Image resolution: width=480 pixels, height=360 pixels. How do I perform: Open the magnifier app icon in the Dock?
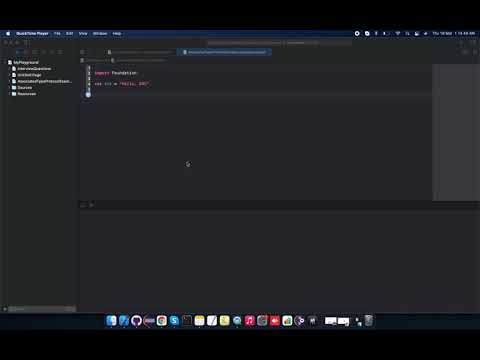pyautogui.click(x=237, y=321)
